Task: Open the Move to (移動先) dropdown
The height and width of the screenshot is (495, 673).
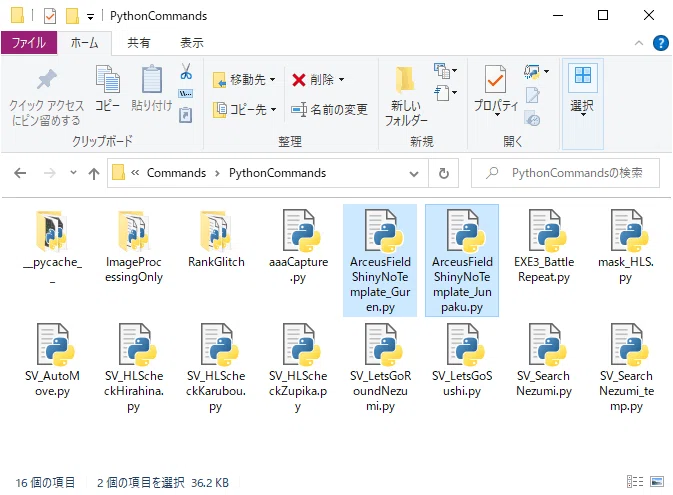Action: (x=244, y=79)
